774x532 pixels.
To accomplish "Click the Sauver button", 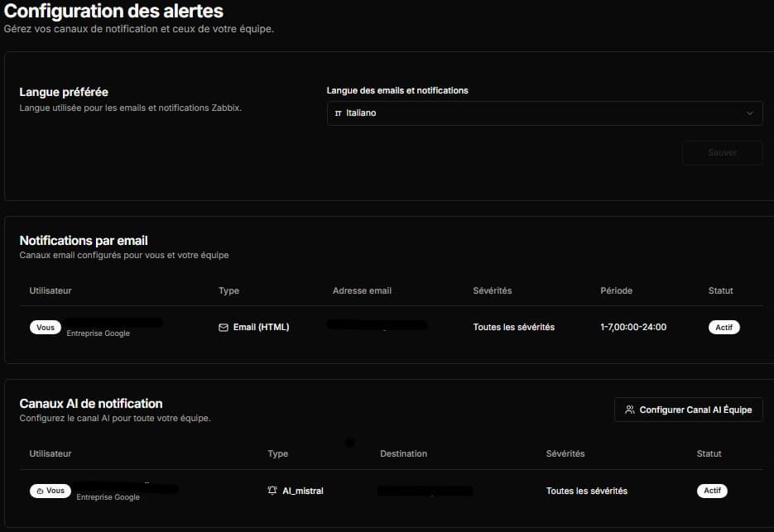I will 722,152.
